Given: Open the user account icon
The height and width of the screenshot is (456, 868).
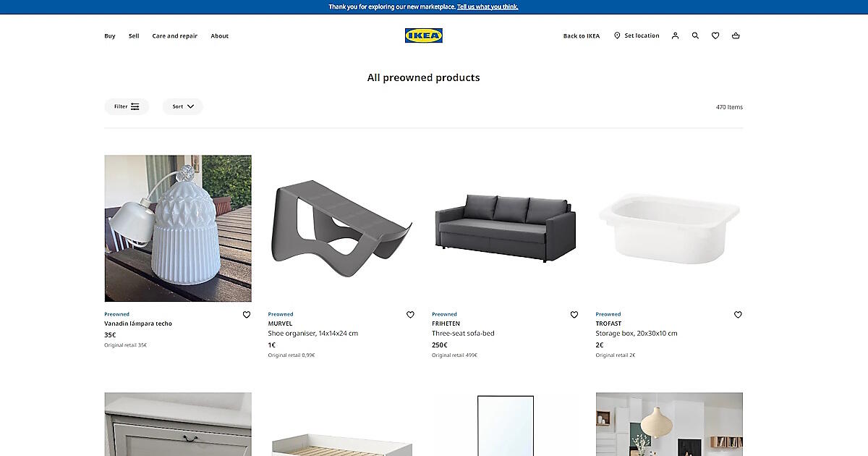Looking at the screenshot, I should click(675, 35).
